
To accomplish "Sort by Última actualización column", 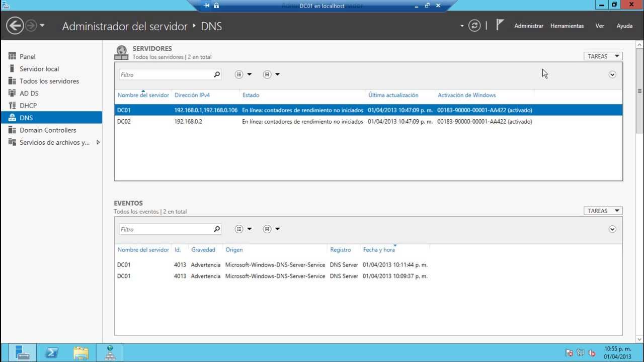I will tap(393, 95).
